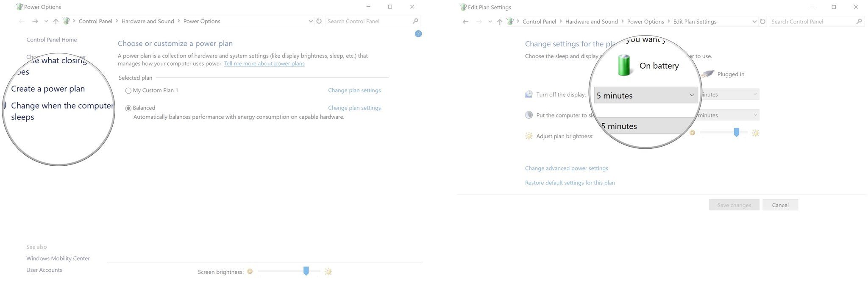Open On battery display timeout dropdown
Image resolution: width=868 pixels, height=284 pixels.
645,95
